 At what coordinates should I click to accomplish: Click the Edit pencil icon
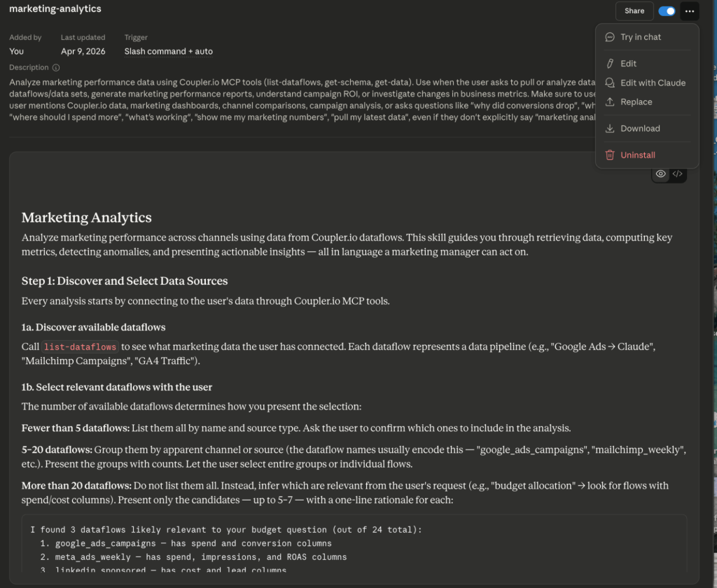610,64
